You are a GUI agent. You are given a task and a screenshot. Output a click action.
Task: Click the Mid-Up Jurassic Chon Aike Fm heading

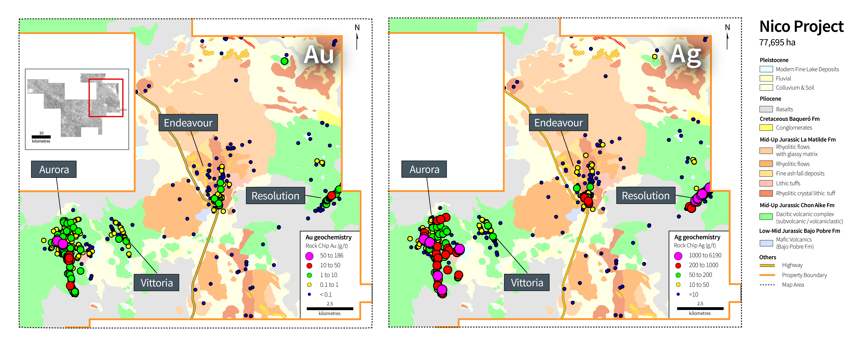[797, 205]
